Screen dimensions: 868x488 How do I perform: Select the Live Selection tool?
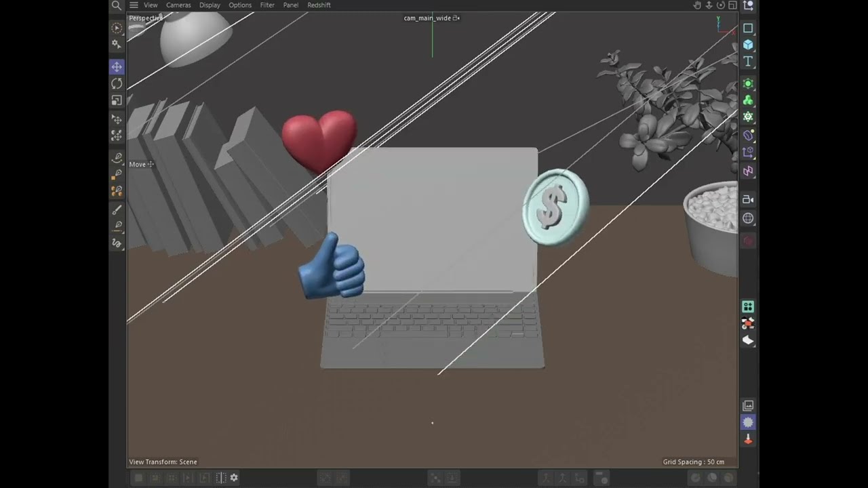pos(117,28)
